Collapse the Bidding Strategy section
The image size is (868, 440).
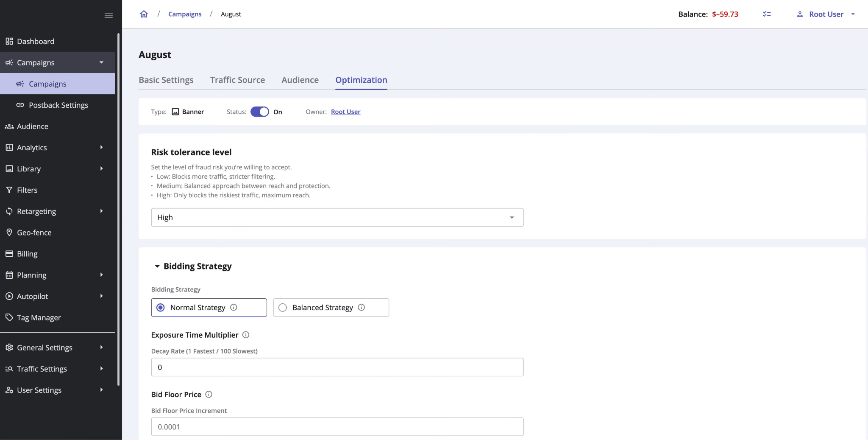(157, 266)
